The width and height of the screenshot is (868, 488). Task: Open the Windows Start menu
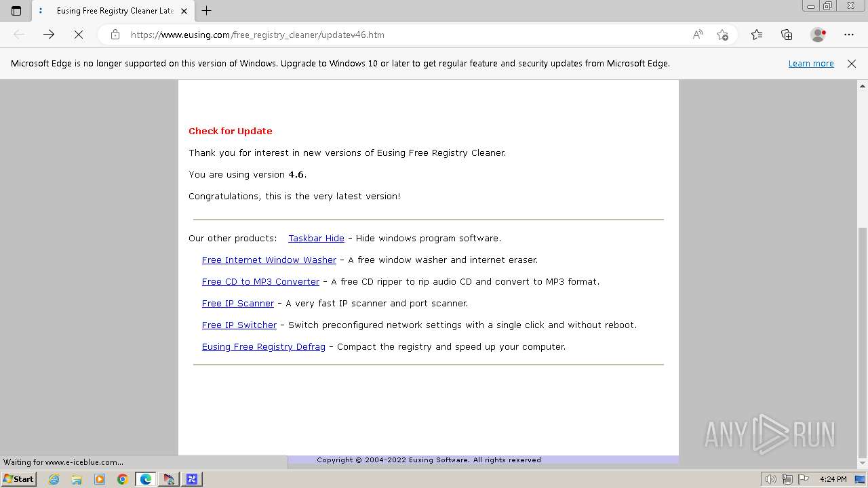[18, 479]
